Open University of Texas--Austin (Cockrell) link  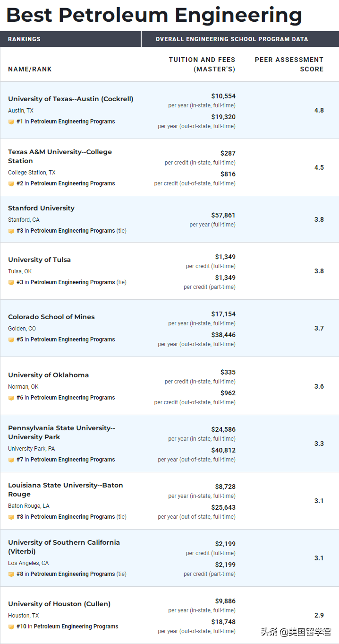(71, 99)
